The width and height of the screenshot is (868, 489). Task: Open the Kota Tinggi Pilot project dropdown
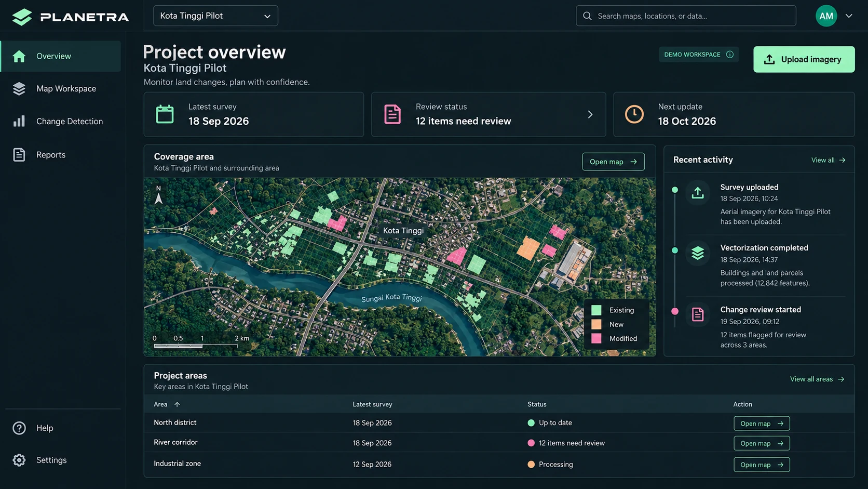215,16
